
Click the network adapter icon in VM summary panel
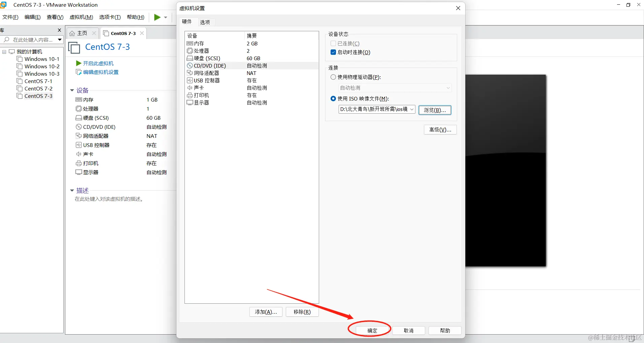(x=79, y=136)
